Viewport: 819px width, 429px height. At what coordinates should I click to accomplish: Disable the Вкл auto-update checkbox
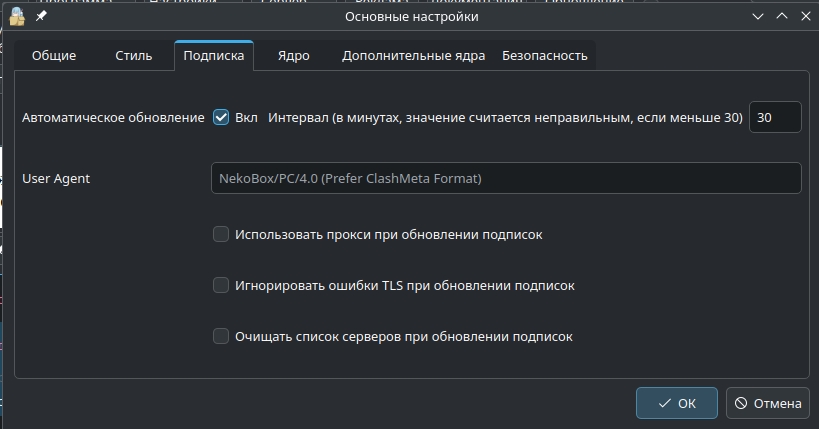coord(221,117)
